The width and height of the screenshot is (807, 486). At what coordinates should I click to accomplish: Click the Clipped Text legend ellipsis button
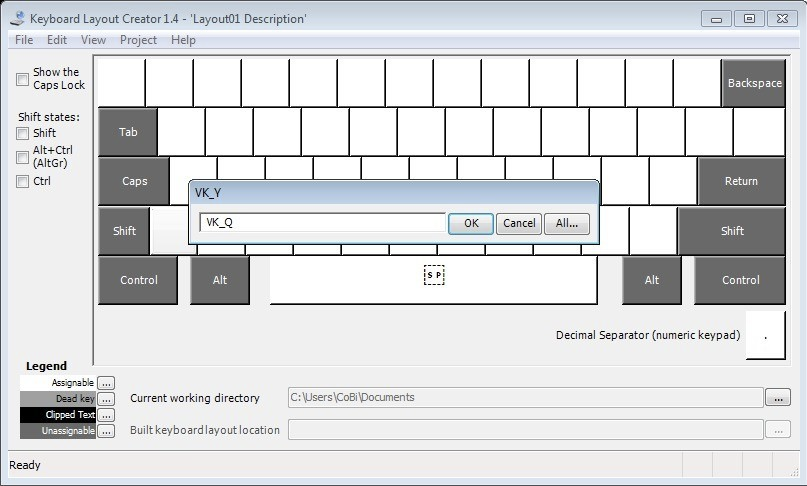click(106, 415)
